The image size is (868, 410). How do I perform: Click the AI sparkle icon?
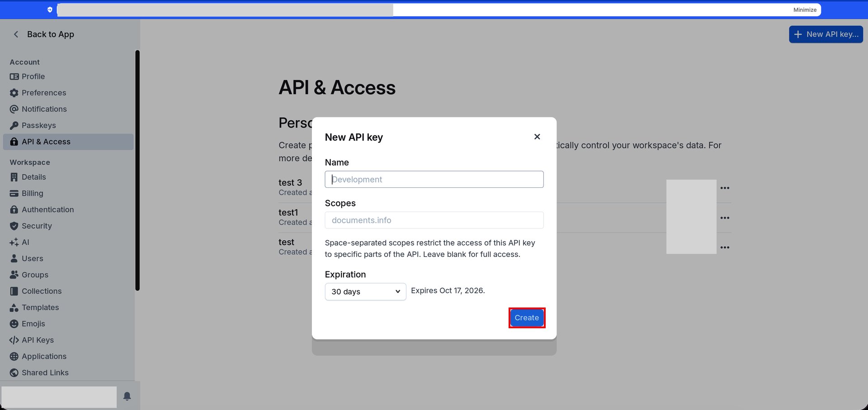click(x=14, y=242)
